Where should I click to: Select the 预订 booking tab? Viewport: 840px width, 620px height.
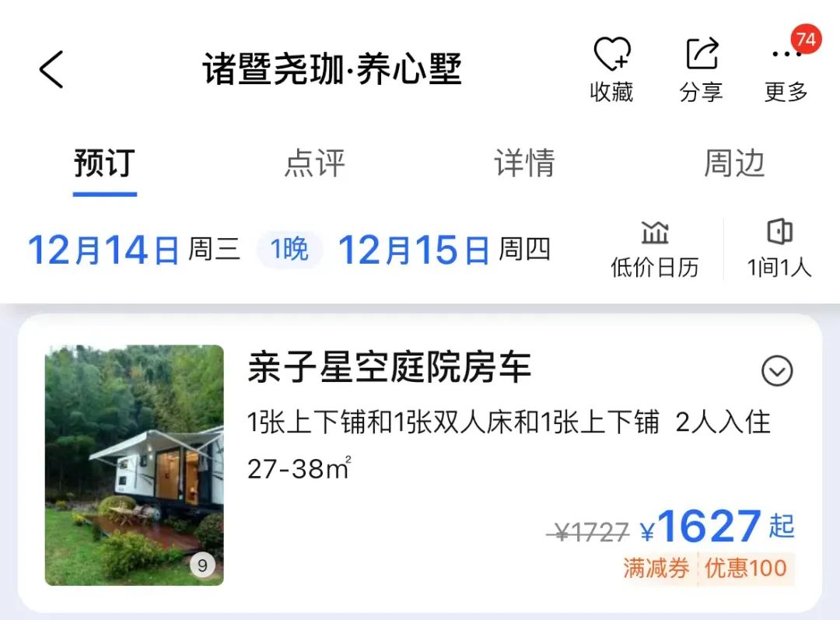pos(105,163)
